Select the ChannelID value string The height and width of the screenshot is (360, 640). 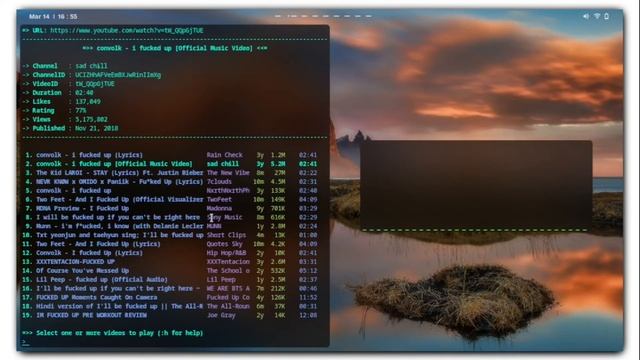[118, 75]
